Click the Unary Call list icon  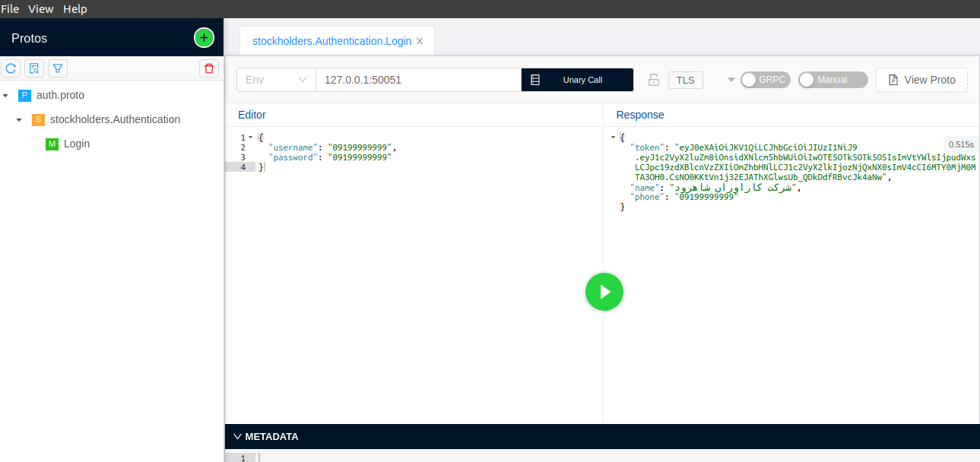click(x=535, y=80)
